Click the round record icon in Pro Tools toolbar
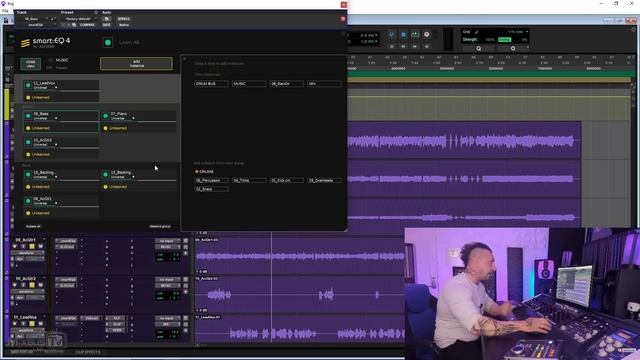 pos(427,35)
